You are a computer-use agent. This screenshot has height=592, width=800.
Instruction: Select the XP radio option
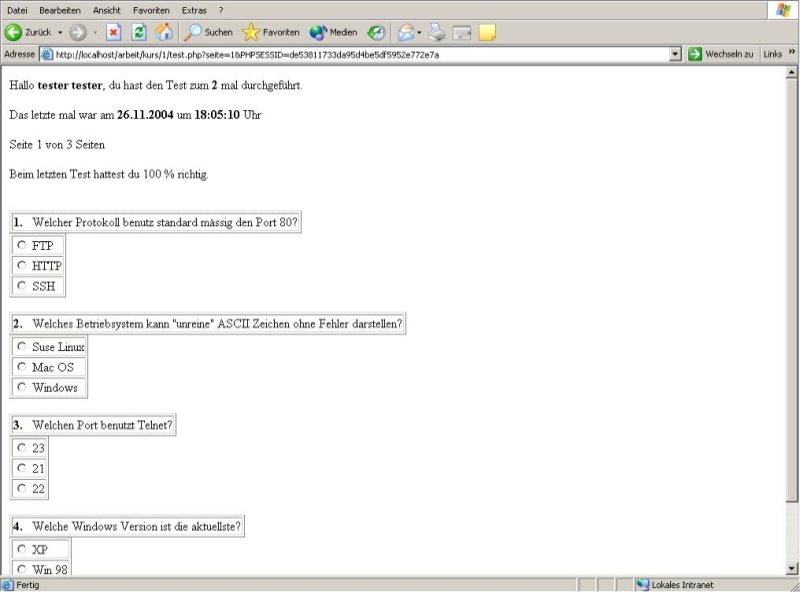[x=21, y=549]
